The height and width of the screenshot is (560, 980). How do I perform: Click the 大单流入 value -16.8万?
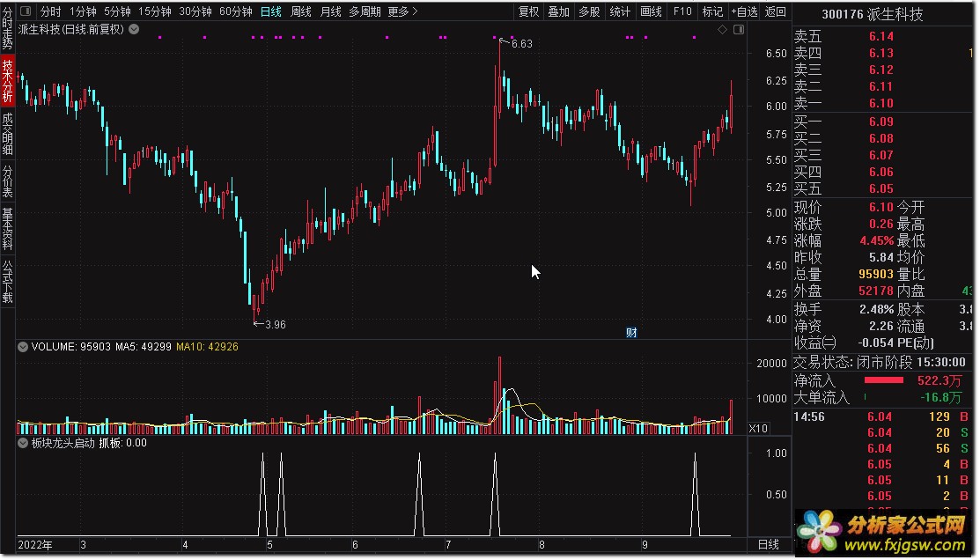pyautogui.click(x=940, y=397)
